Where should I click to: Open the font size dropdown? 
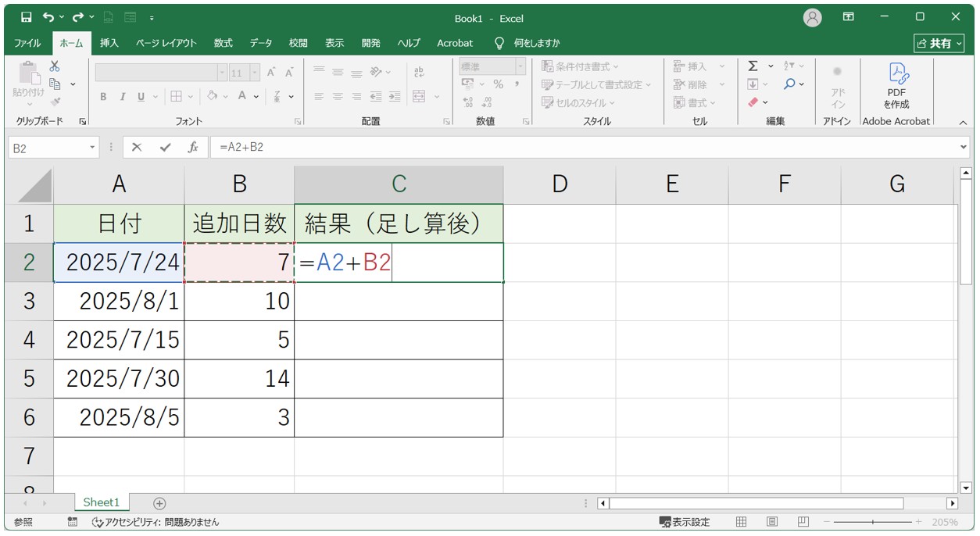coord(255,73)
